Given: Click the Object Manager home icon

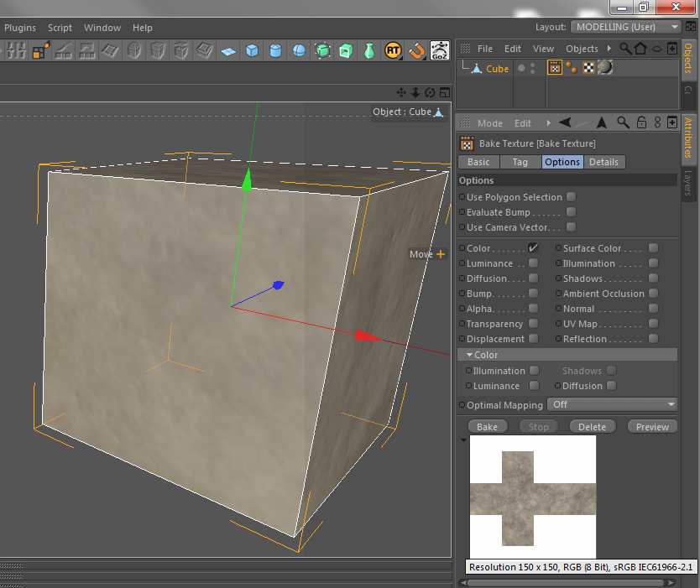Looking at the screenshot, I should click(640, 49).
